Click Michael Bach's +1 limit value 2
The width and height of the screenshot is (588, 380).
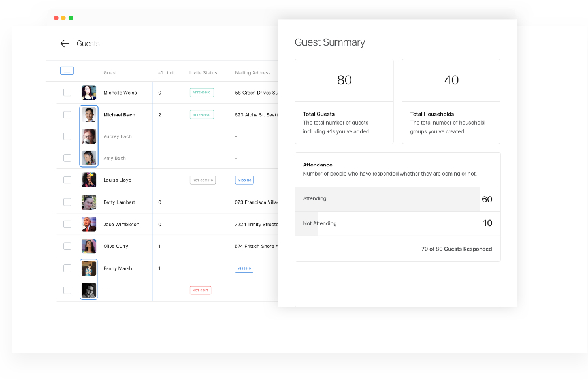click(x=159, y=115)
